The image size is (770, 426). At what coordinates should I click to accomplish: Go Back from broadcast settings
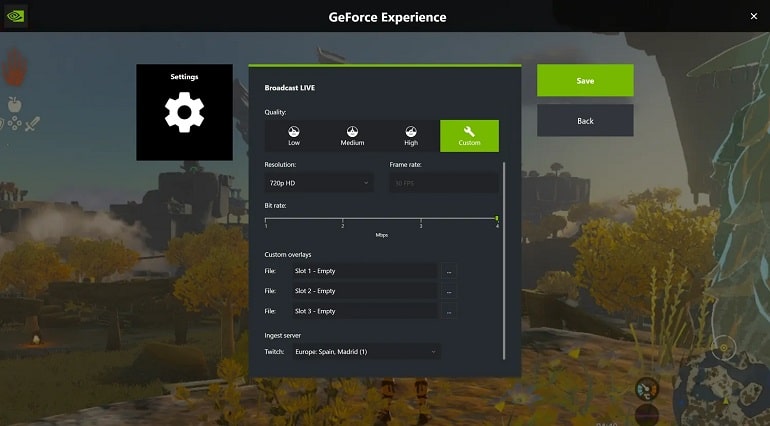click(x=585, y=120)
